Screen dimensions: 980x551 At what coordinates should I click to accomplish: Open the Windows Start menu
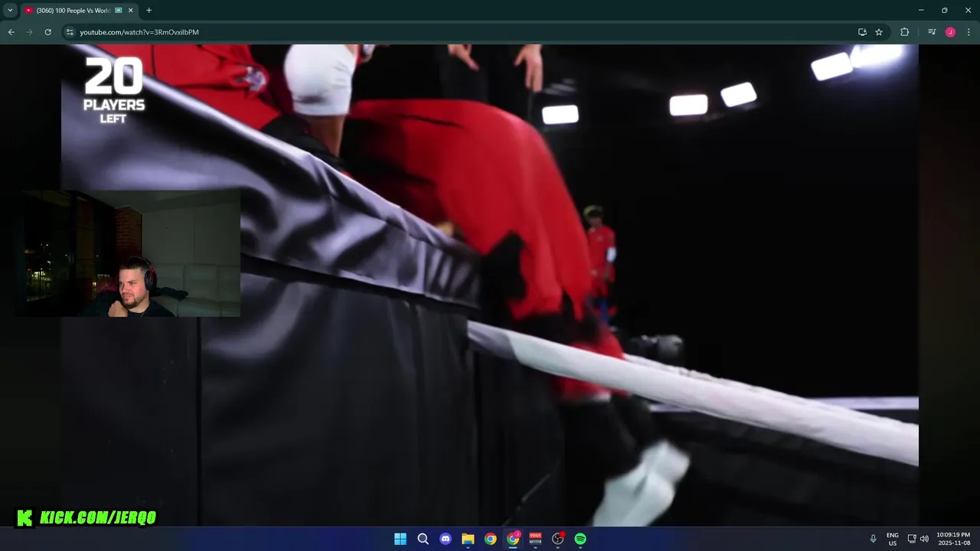coord(400,539)
